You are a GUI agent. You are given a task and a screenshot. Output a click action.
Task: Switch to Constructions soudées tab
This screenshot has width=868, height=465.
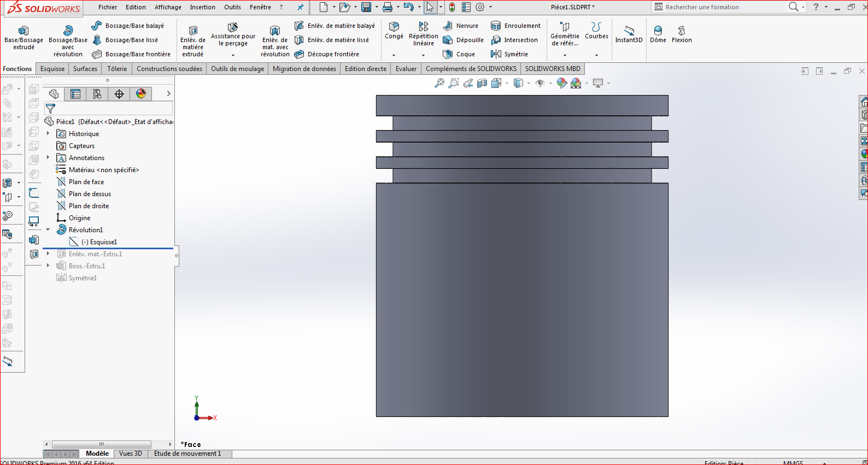pos(169,69)
